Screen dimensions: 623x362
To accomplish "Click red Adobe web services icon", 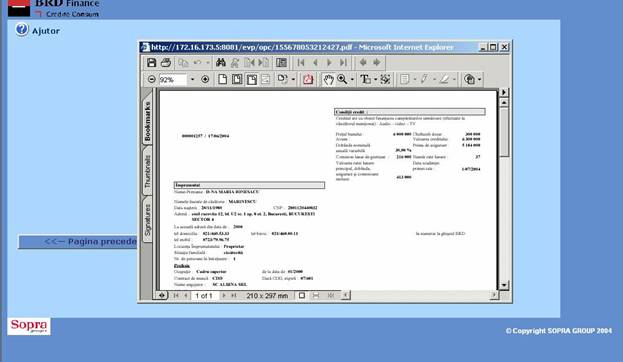I will click(308, 79).
